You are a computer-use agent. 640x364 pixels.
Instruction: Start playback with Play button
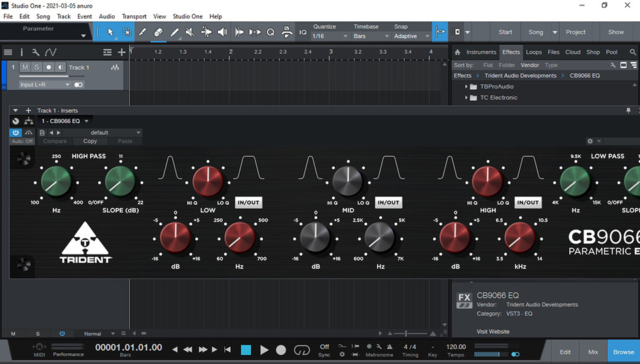point(264,350)
